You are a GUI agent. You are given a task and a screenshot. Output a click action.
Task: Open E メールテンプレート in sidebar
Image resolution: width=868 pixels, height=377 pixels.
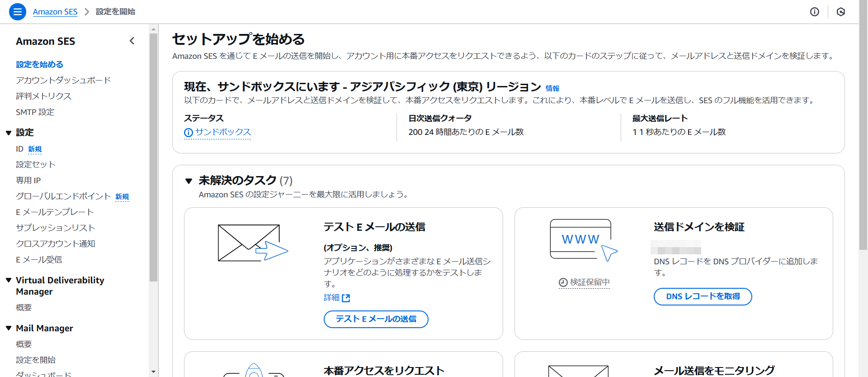click(55, 212)
